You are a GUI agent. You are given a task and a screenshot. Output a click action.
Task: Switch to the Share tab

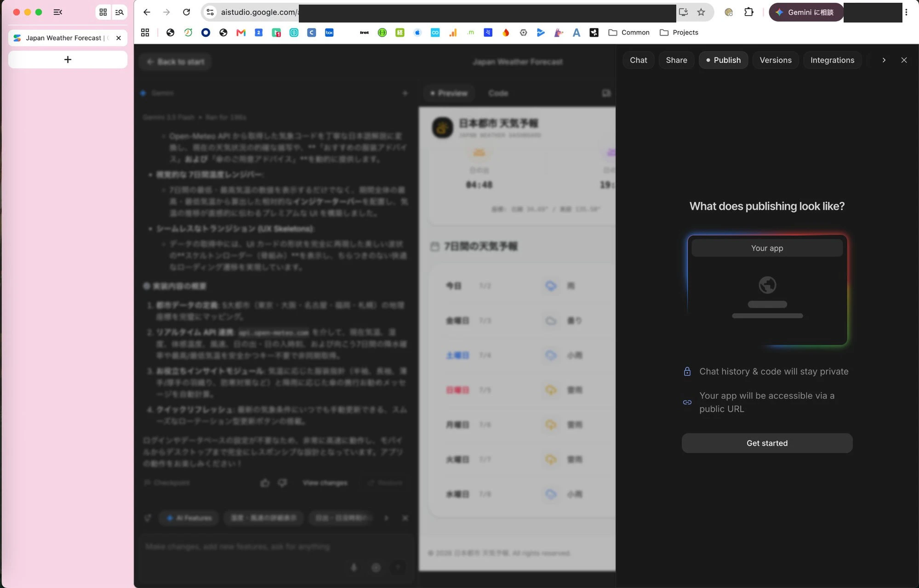pyautogui.click(x=677, y=60)
